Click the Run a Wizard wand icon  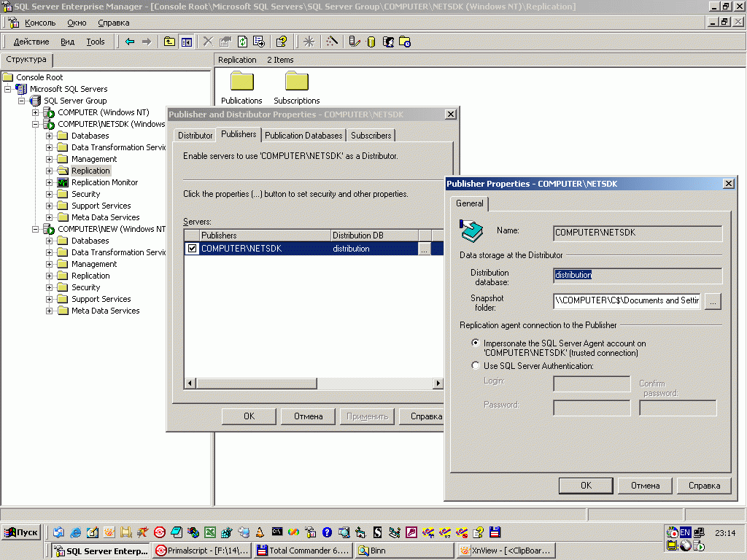(x=332, y=42)
